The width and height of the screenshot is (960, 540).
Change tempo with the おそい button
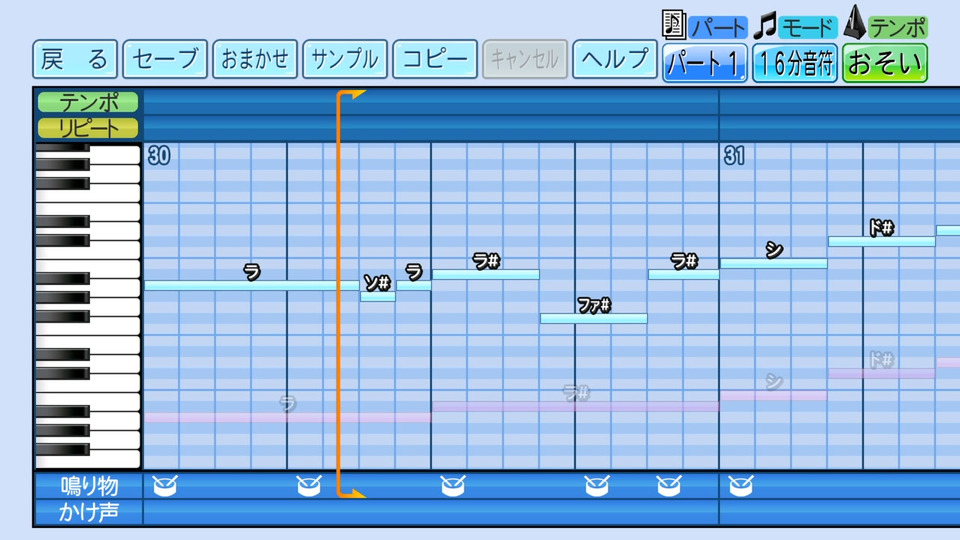[885, 63]
